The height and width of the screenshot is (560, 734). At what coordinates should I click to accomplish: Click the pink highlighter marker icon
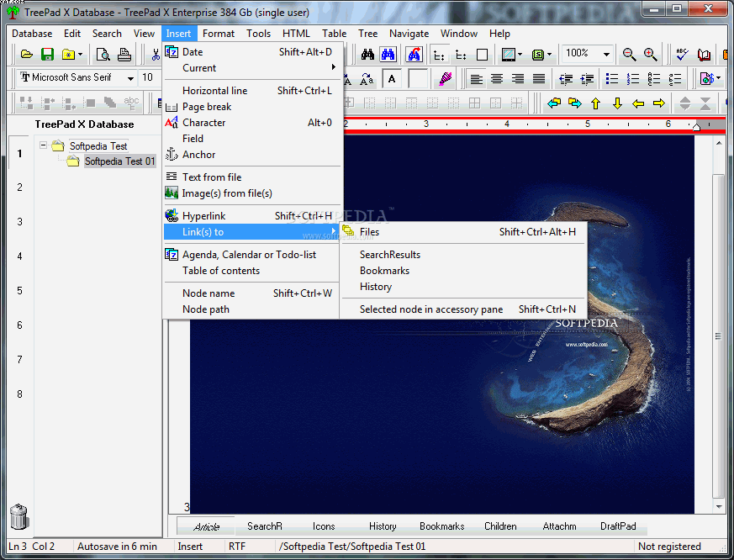pos(445,79)
